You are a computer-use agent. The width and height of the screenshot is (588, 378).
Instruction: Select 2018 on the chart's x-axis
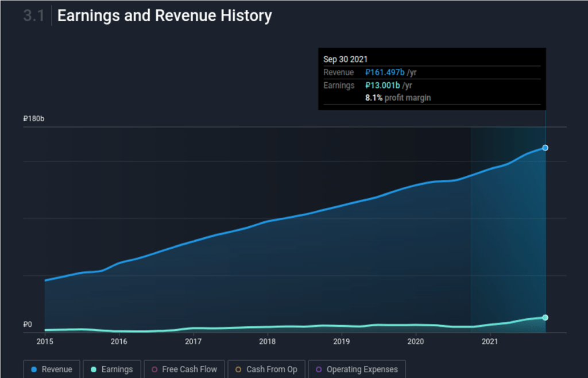coord(267,342)
